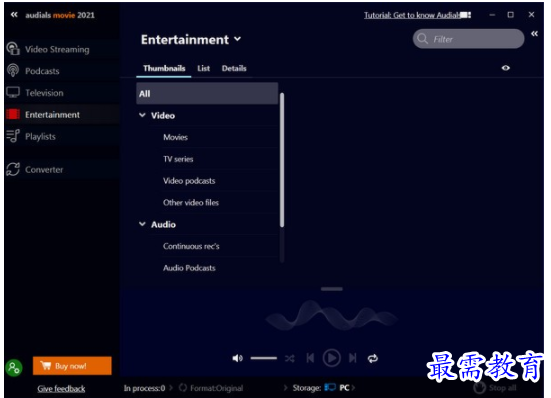Open the Entertainment heading dropdown

238,39
